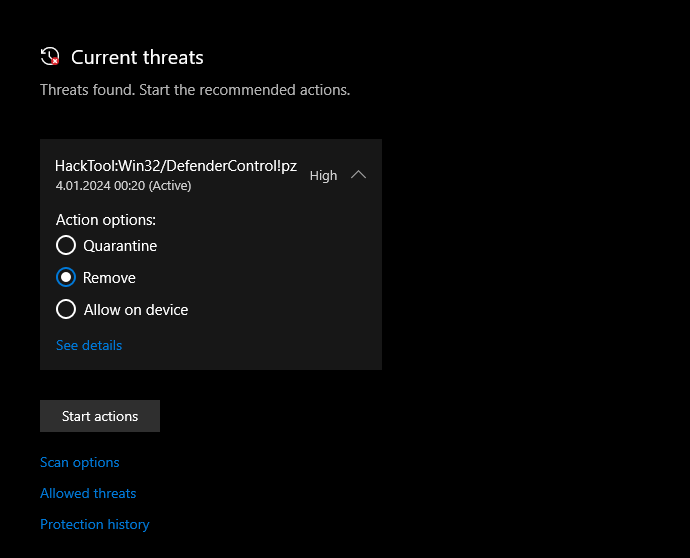
Task: Click the 'Action options:' label
Action: [x=106, y=220]
